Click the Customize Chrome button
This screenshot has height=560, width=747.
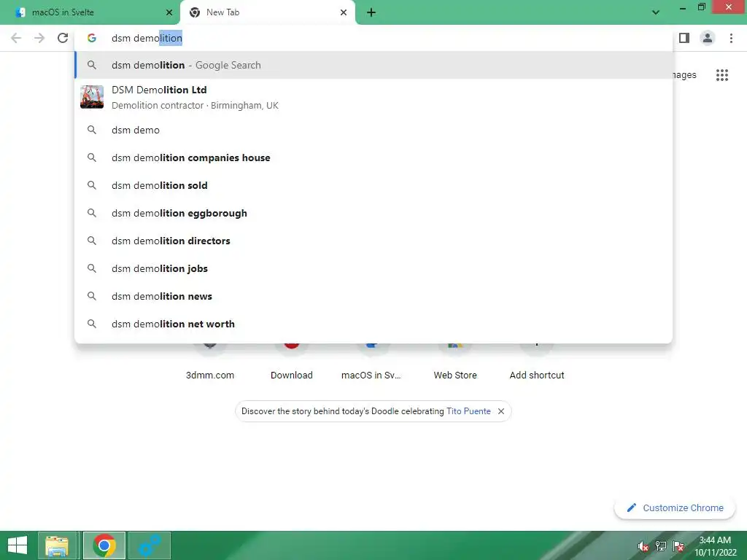675,507
